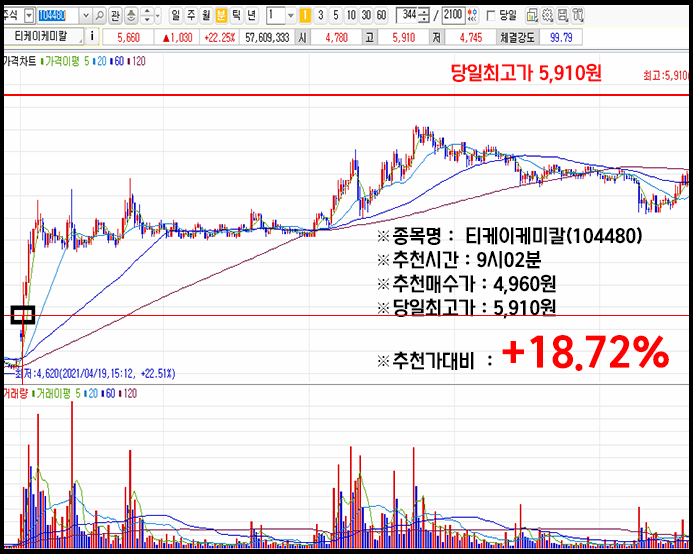Adjust the candle count spinner arrows
693x554 pixels.
(424, 16)
